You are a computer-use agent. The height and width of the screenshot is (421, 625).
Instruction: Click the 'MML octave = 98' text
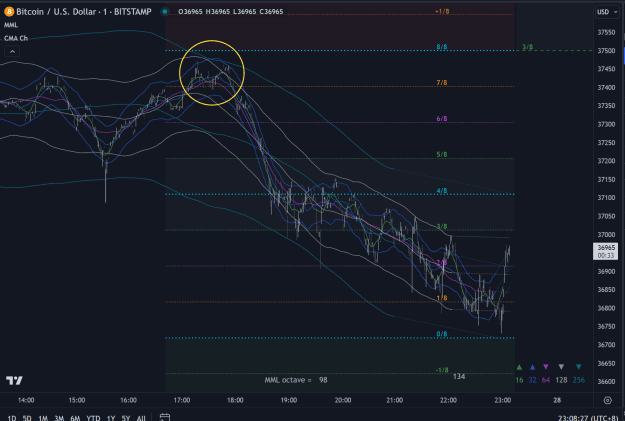tap(296, 380)
